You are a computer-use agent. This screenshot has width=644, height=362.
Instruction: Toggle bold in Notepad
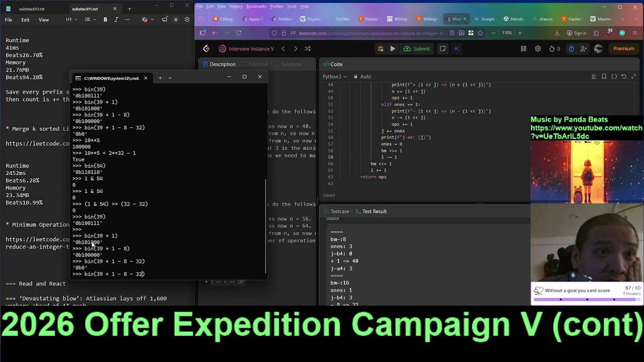[105, 20]
